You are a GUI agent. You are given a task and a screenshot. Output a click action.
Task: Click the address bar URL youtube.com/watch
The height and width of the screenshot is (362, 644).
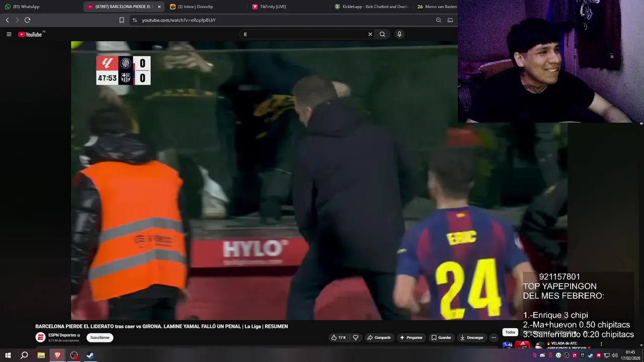[x=179, y=20]
